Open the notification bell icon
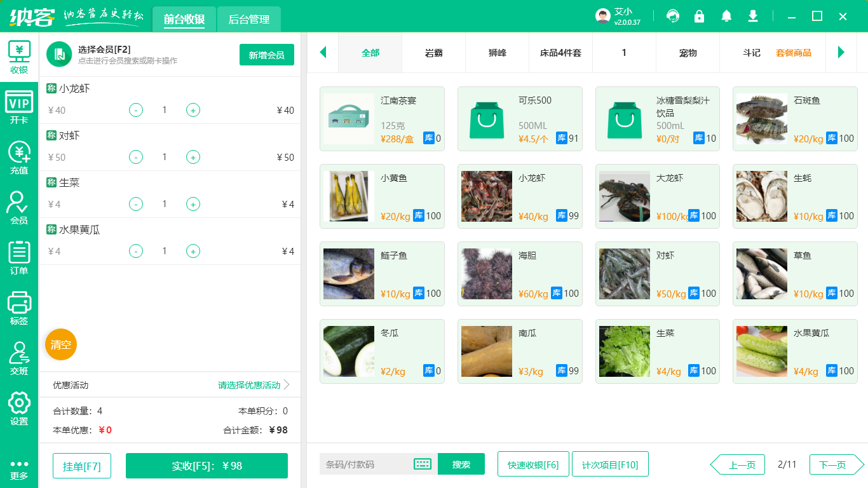Viewport: 868px width, 488px height. click(726, 16)
